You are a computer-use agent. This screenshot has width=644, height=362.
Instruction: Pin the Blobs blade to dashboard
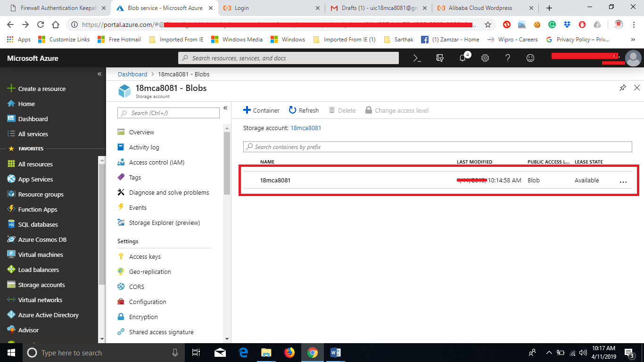pyautogui.click(x=623, y=88)
